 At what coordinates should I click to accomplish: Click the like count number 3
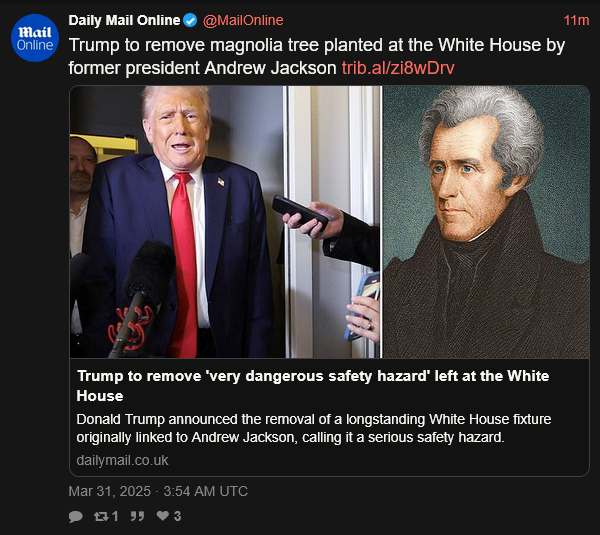click(177, 516)
